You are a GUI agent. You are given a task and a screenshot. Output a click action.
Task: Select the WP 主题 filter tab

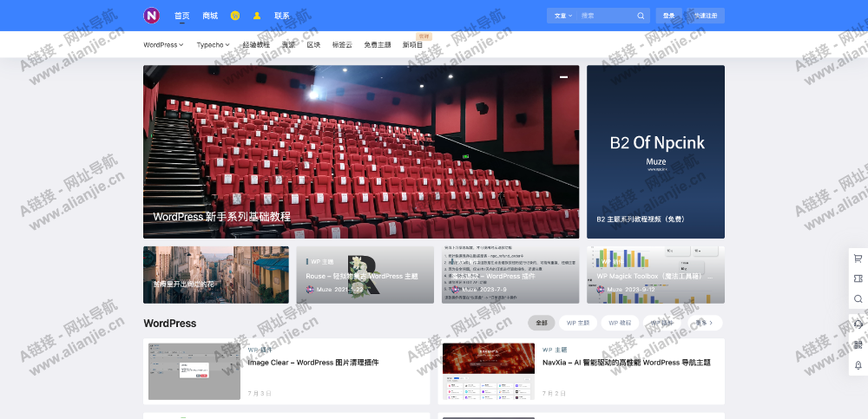pyautogui.click(x=578, y=323)
